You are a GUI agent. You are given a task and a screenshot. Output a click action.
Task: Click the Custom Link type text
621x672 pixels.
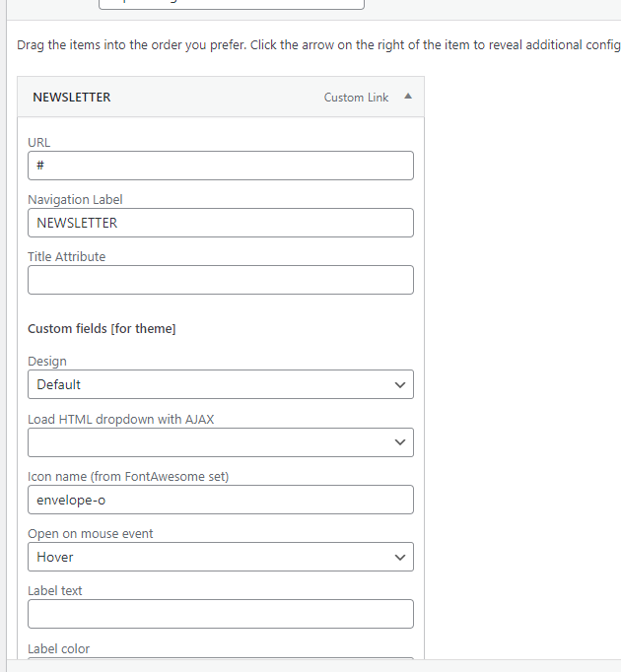(x=356, y=98)
